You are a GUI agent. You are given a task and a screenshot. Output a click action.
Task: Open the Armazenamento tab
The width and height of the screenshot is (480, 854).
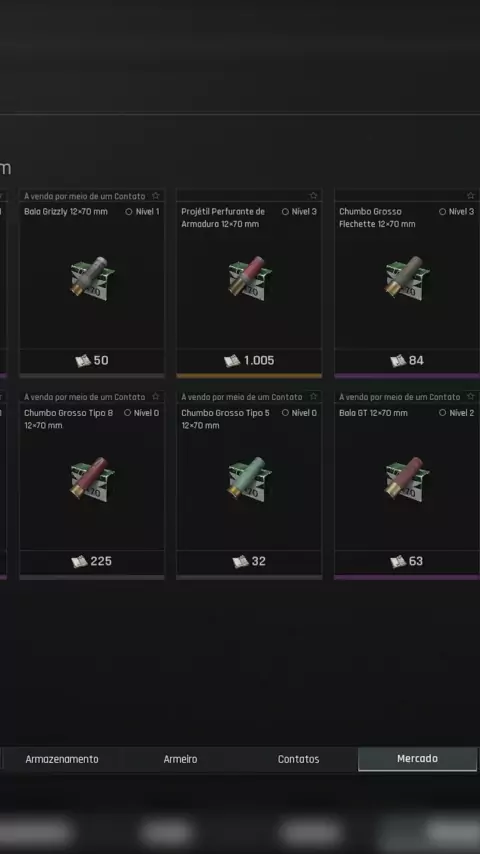tap(62, 759)
